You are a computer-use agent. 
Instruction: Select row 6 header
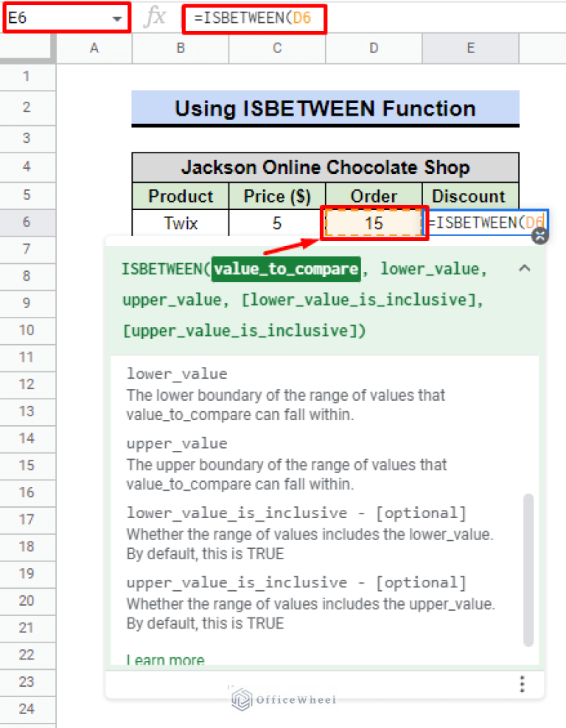pos(27,222)
